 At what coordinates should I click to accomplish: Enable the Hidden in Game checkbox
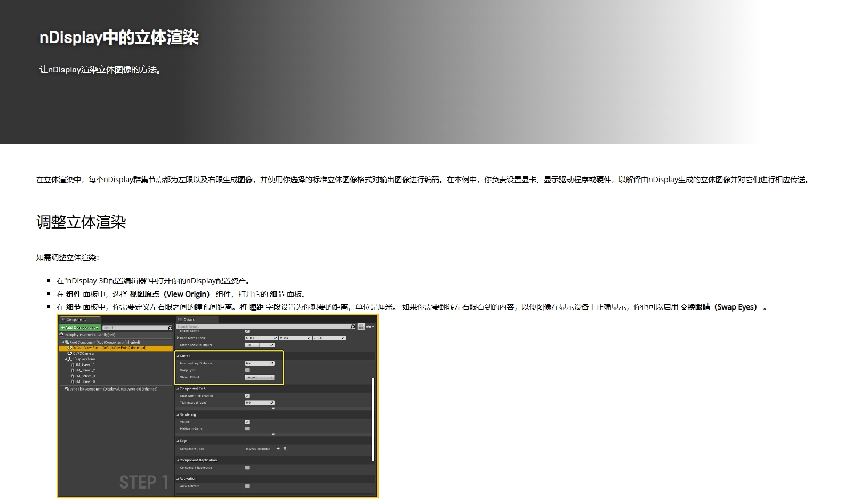coord(247,429)
